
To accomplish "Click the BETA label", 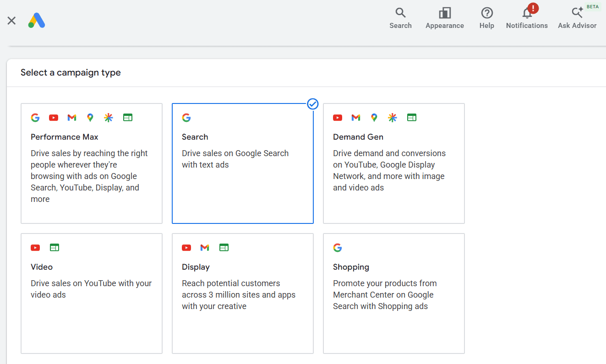I will coord(593,6).
